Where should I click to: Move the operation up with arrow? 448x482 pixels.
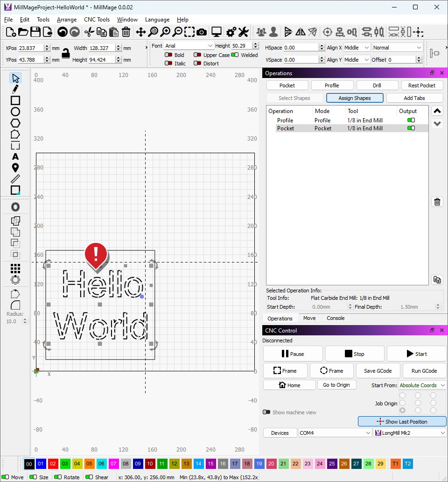point(437,111)
